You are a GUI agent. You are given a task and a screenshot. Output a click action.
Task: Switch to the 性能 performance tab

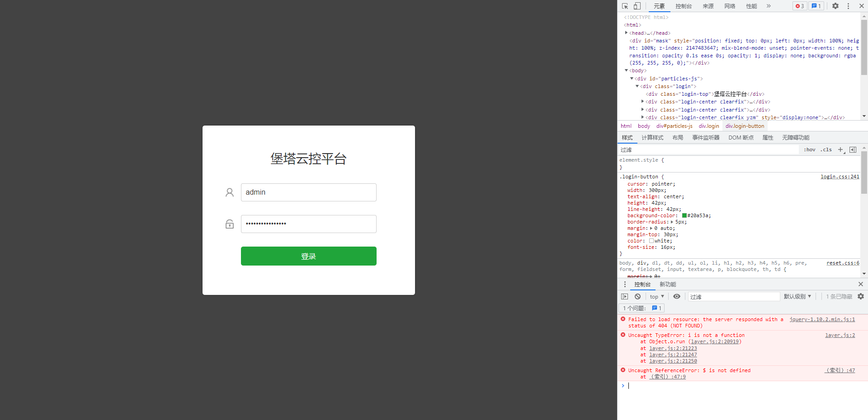click(751, 6)
